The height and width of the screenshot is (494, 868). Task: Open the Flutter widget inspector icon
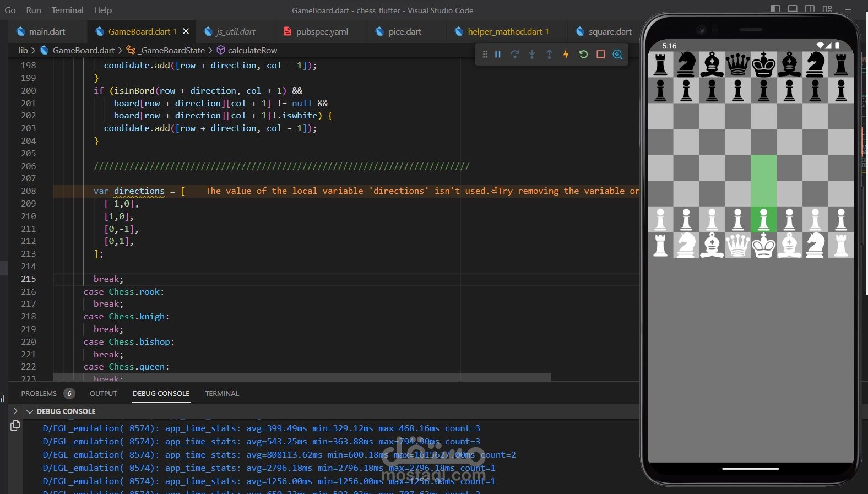(x=618, y=55)
